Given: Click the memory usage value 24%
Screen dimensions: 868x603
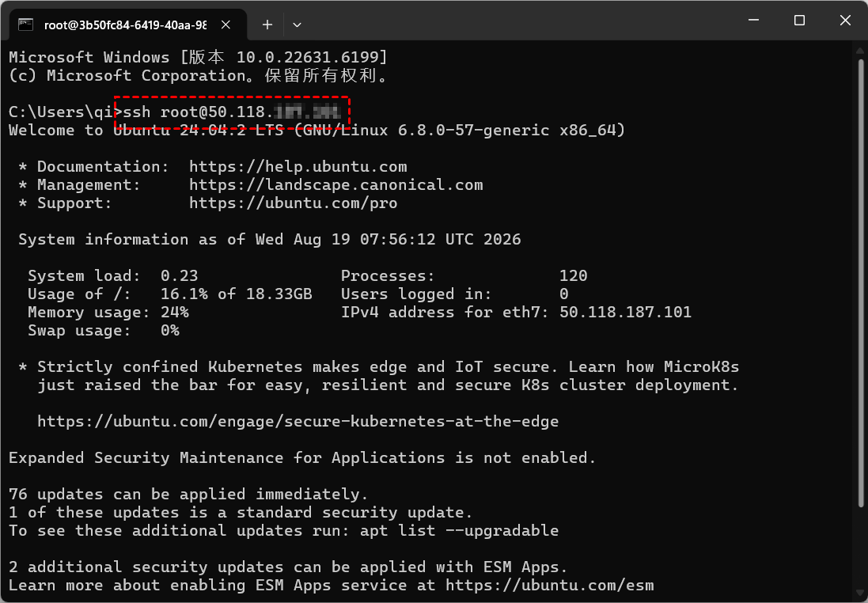Looking at the screenshot, I should 174,313.
